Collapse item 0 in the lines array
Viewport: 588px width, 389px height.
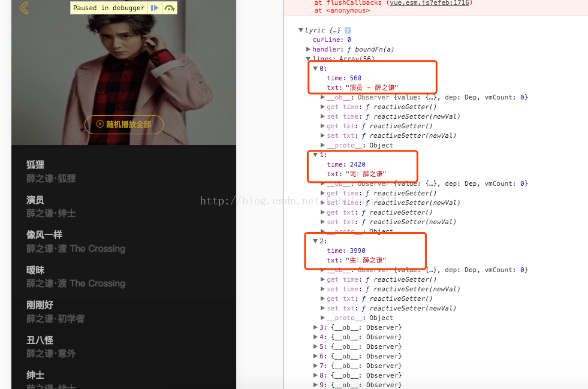315,68
